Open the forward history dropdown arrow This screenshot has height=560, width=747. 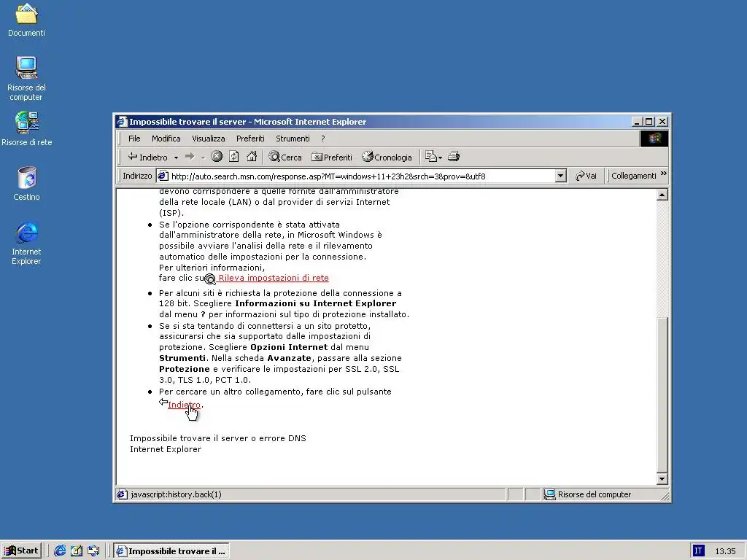203,157
